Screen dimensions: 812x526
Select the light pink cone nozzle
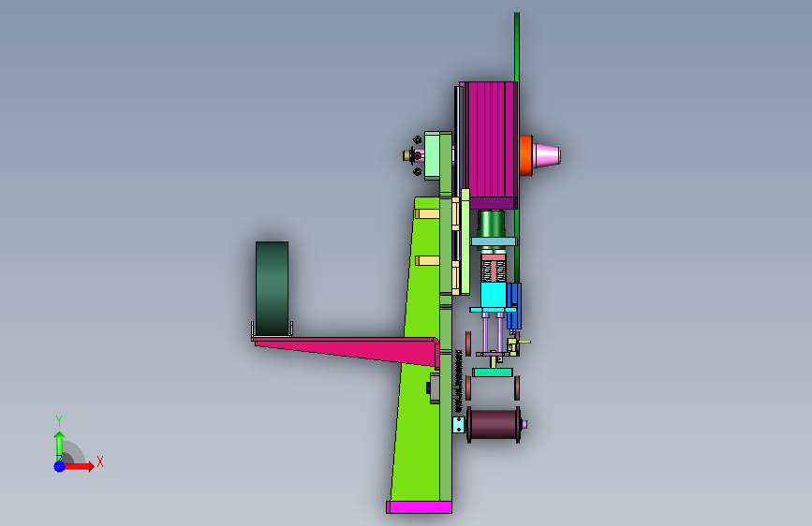[546, 155]
